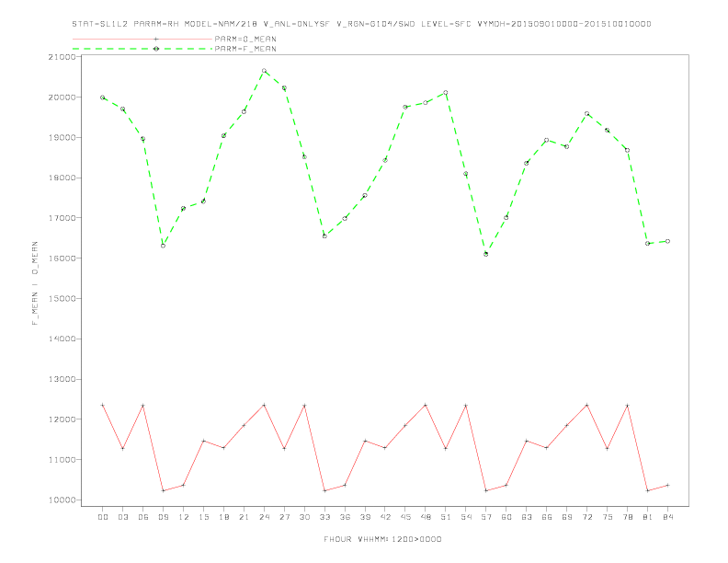728x563 pixels.
Task: Click the LEVEL=SFC header text
Action: coord(446,24)
